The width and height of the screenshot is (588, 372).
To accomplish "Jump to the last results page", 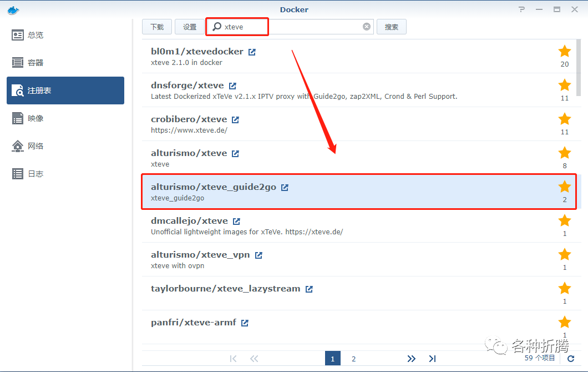I will (432, 359).
